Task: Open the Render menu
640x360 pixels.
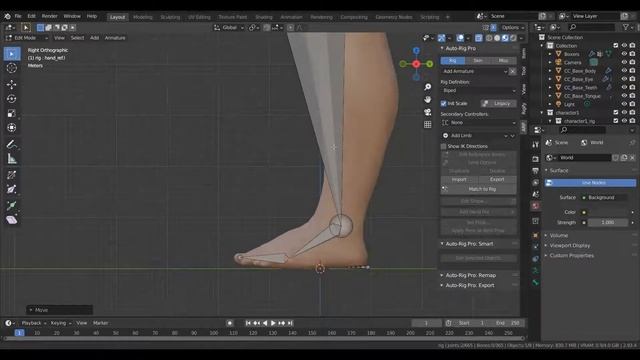Action: click(x=49, y=16)
